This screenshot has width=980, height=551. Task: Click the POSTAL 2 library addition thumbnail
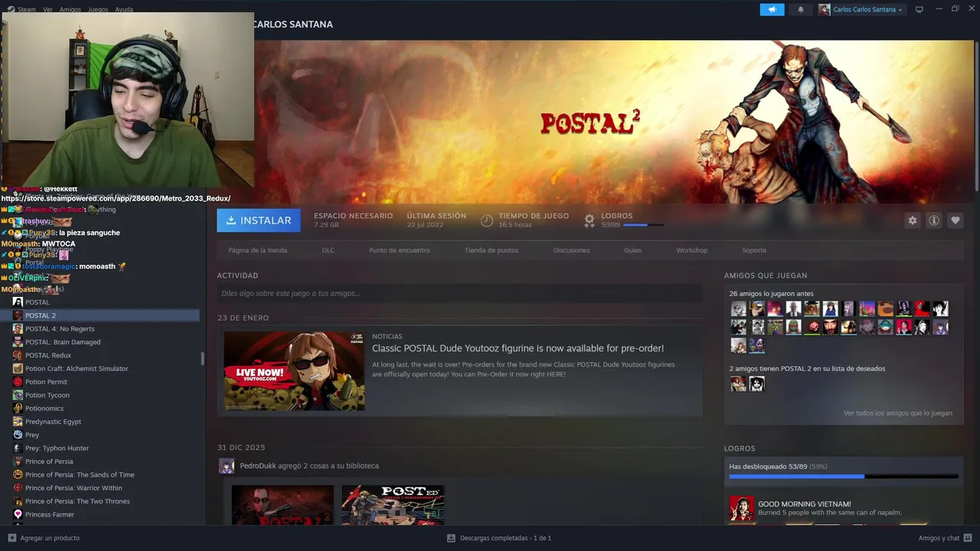pyautogui.click(x=283, y=505)
